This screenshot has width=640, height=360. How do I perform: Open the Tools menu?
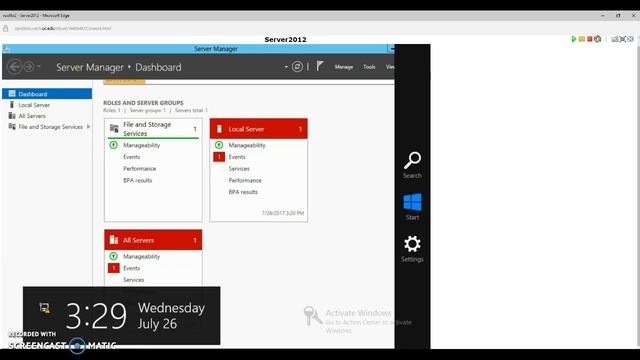[x=369, y=67]
